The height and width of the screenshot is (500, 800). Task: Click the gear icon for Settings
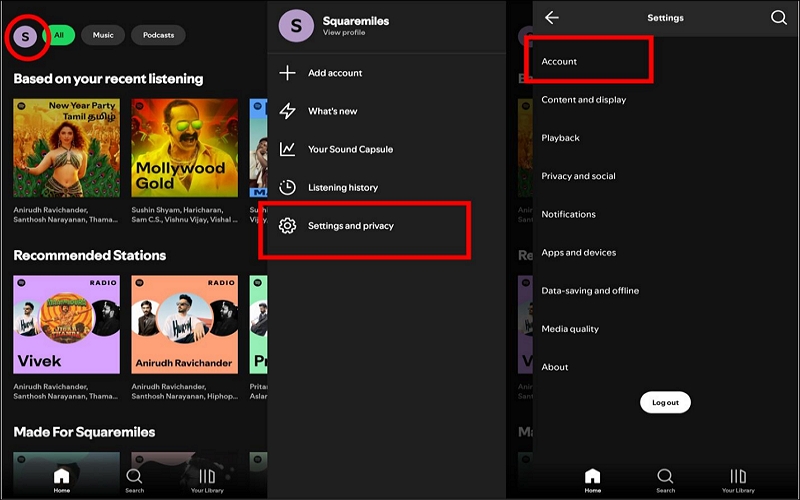(287, 226)
